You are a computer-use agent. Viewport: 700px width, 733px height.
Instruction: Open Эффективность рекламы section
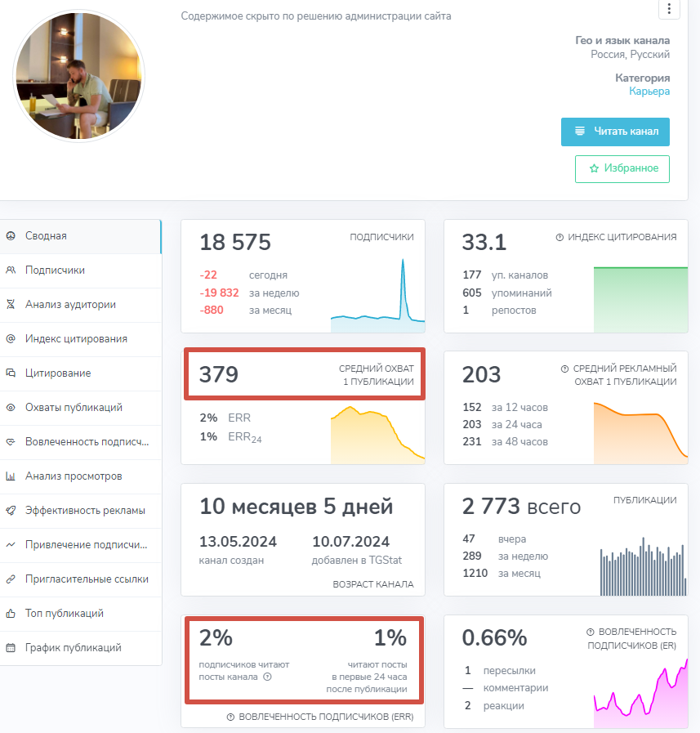click(80, 510)
